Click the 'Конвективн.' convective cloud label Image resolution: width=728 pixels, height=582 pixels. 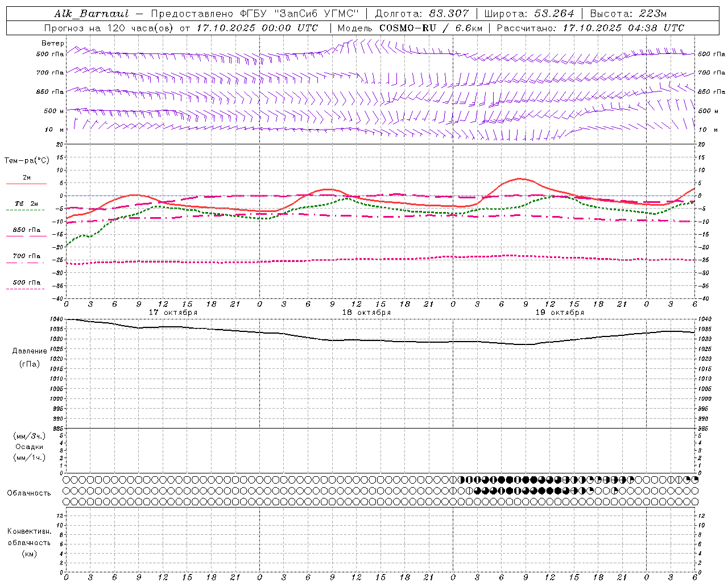tap(30, 531)
